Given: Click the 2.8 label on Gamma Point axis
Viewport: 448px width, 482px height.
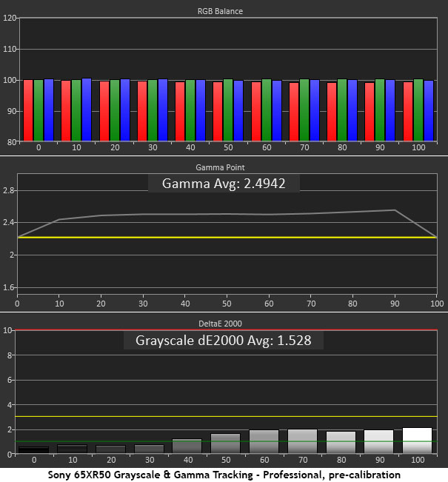Looking at the screenshot, I should pos(8,190).
